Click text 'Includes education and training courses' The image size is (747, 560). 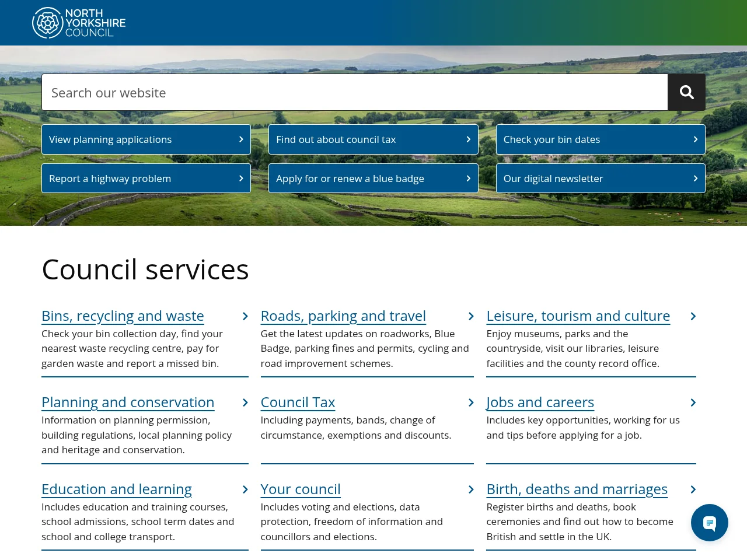135,507
